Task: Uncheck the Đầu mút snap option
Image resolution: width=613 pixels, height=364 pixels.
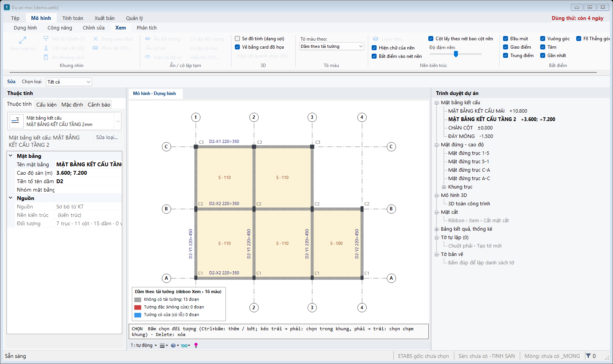Action: [x=506, y=39]
